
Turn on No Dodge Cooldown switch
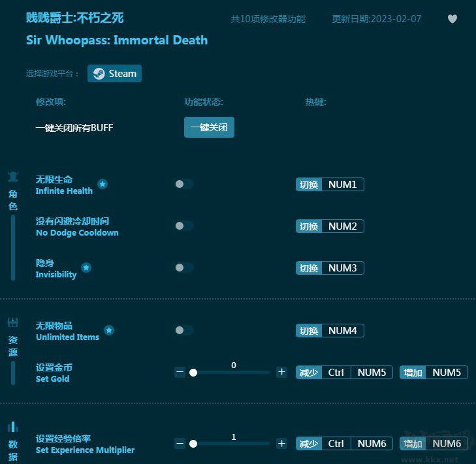[184, 226]
